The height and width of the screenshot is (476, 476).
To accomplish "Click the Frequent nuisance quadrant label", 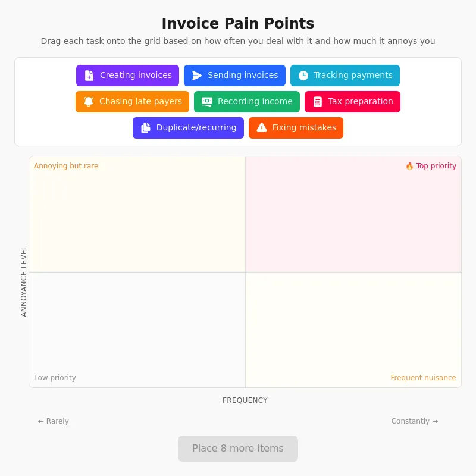I will [x=423, y=378].
